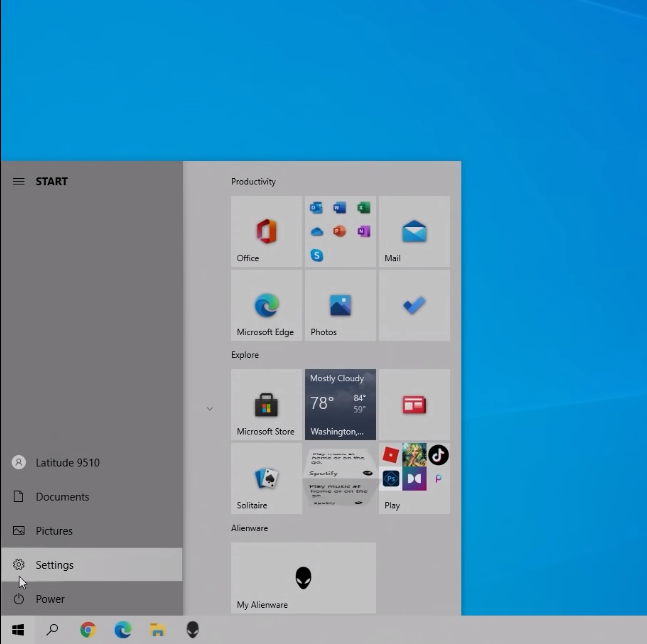Viewport: 647px width, 644px height.
Task: Launch the Microsoft Edge tile
Action: 267,305
